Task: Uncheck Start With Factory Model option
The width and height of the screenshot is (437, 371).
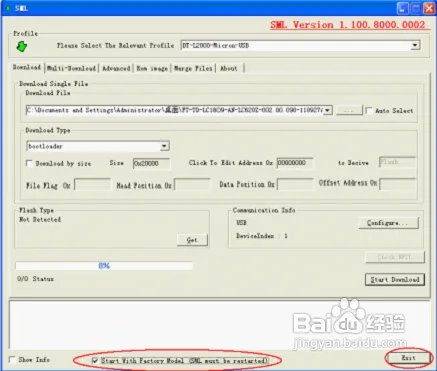Action: point(95,361)
